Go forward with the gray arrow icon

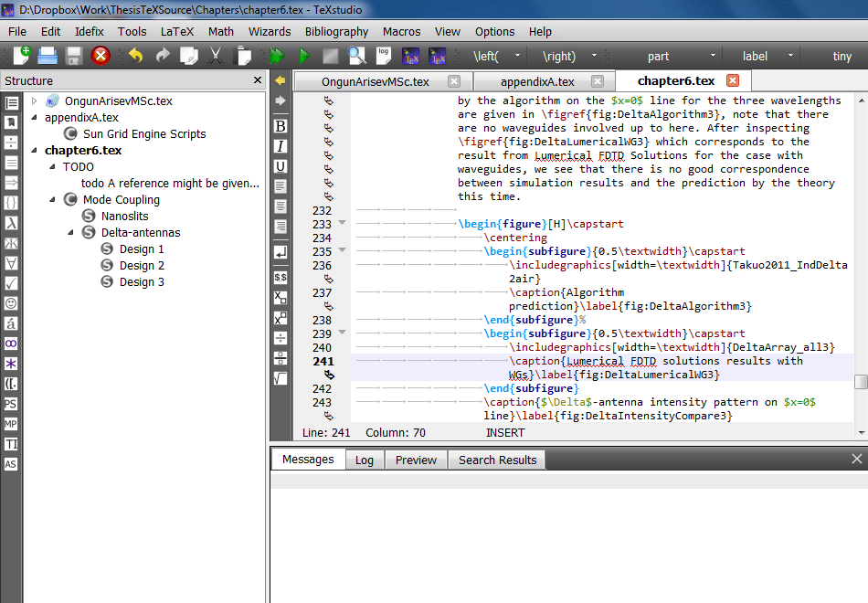281,100
